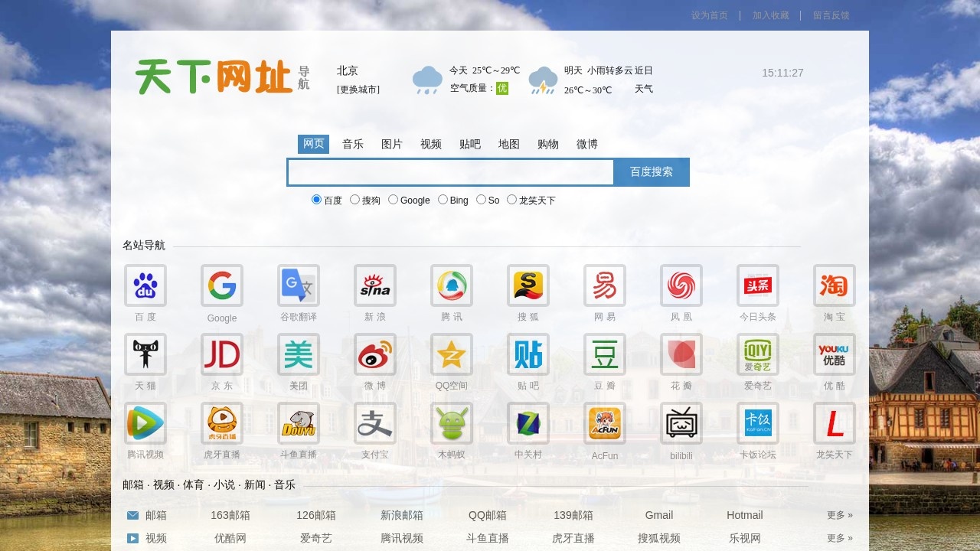Open the Youku (优酷) icon

point(835,354)
